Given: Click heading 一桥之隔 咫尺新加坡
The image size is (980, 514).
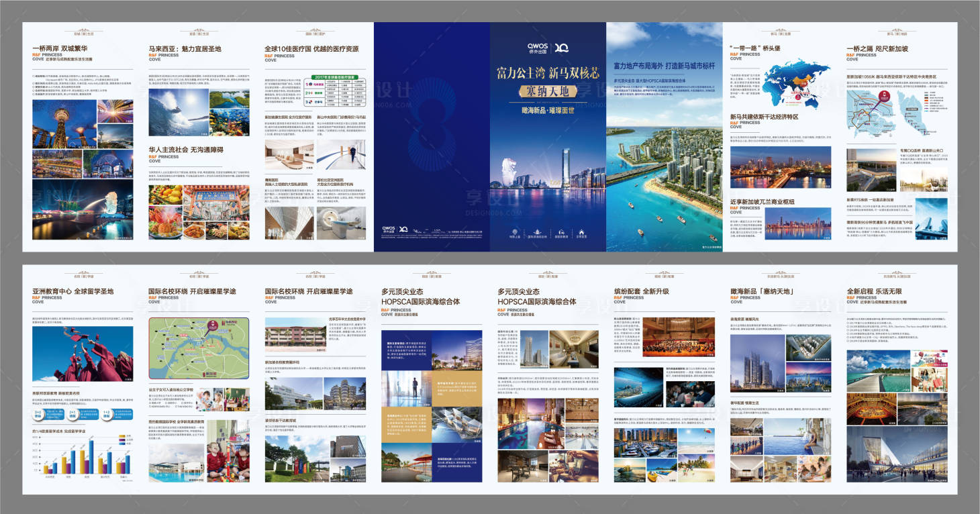Looking at the screenshot, I should click(x=877, y=48).
